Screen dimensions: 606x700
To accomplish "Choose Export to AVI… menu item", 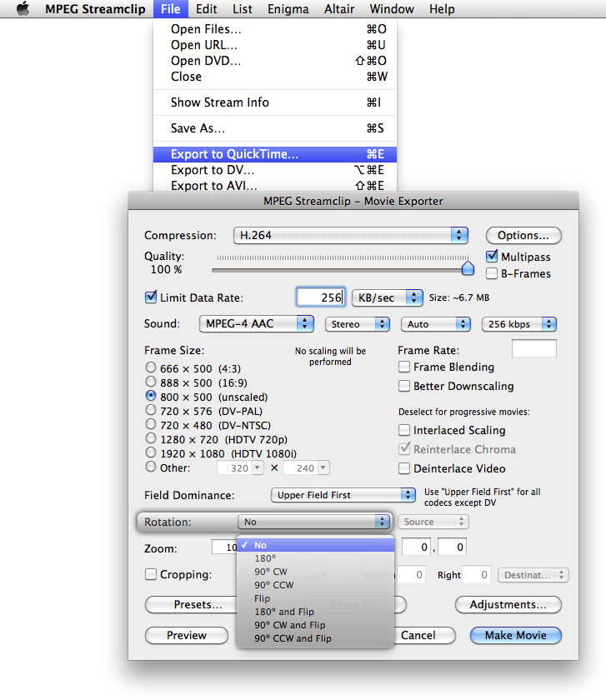I will pos(274,185).
